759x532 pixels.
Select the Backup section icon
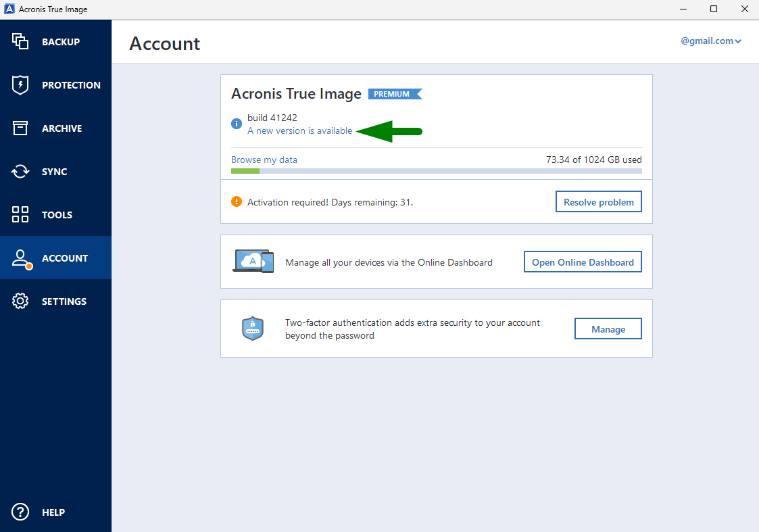tap(20, 41)
